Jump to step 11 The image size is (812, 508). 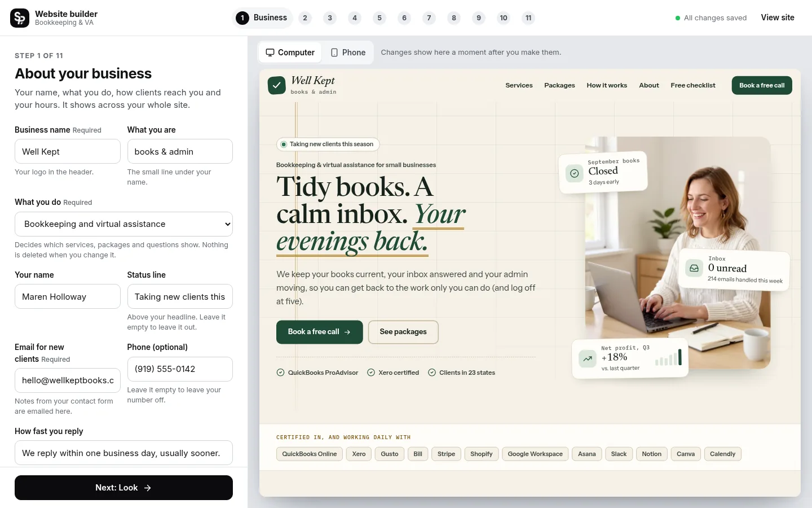[x=528, y=18]
